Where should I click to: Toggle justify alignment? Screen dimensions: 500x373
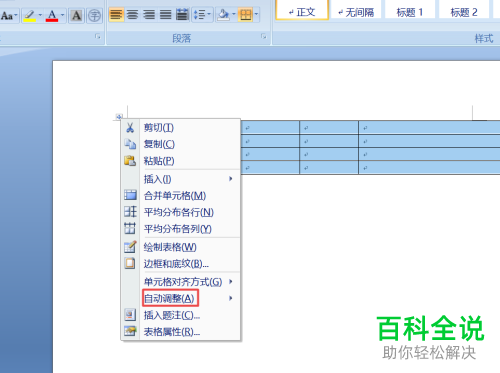point(165,15)
